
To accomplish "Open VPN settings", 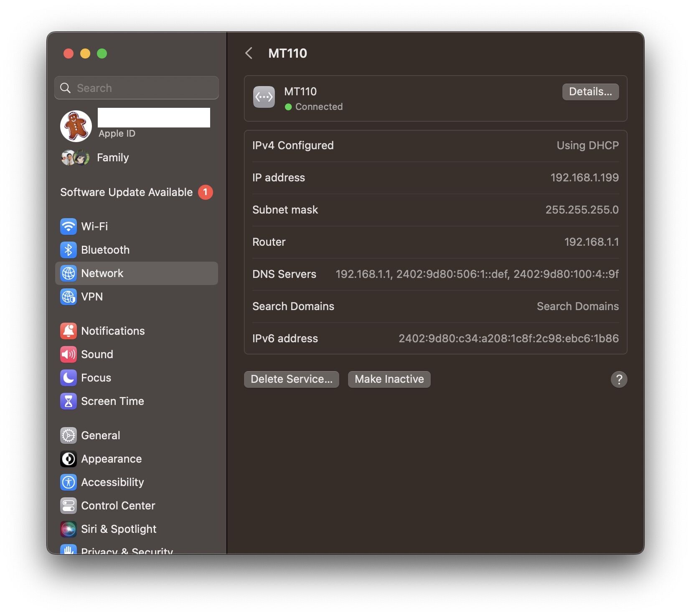I will point(137,297).
